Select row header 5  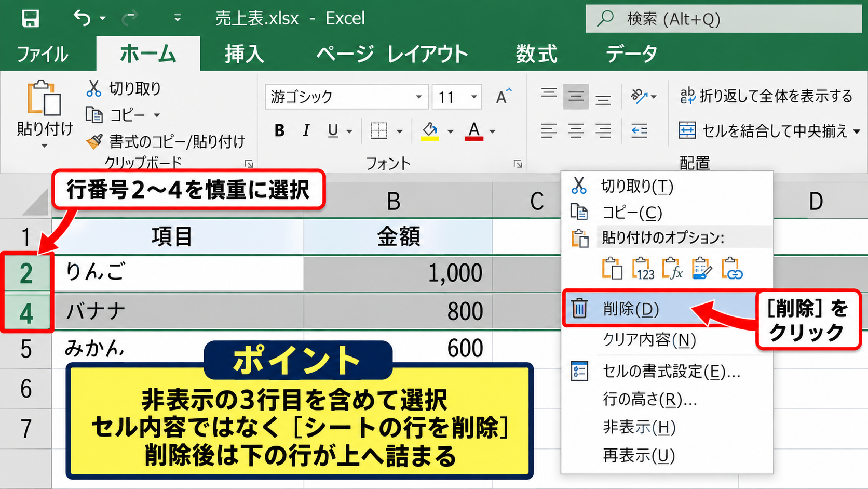tap(26, 349)
